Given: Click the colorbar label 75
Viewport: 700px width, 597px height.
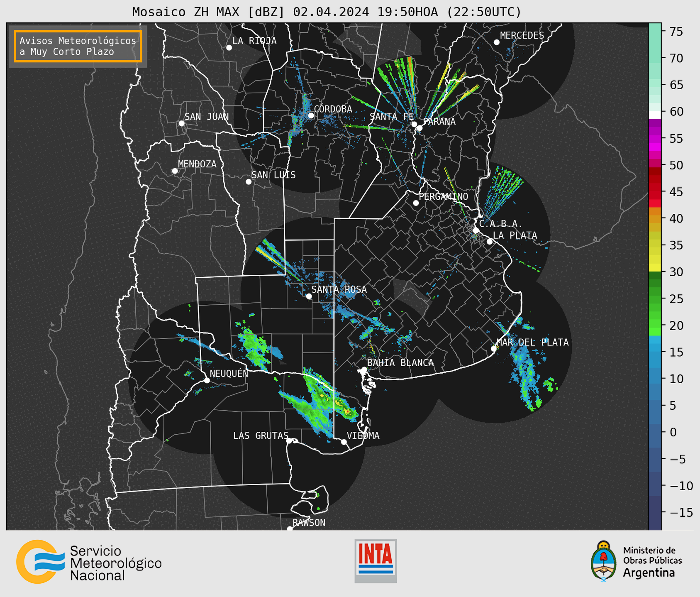Looking at the screenshot, I should click(676, 32).
